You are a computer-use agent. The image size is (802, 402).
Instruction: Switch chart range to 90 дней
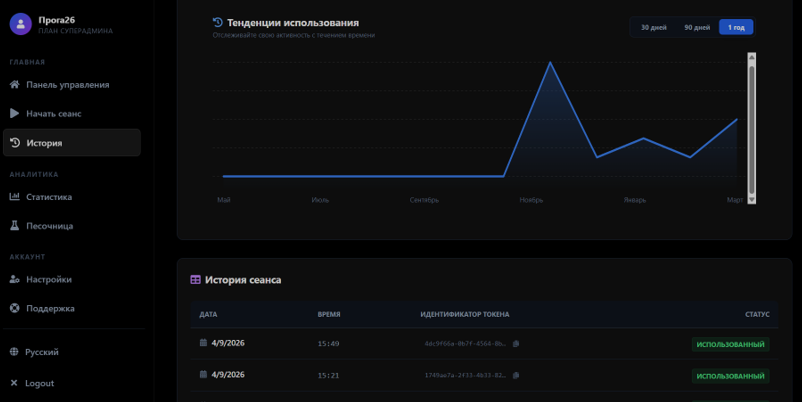(x=697, y=27)
